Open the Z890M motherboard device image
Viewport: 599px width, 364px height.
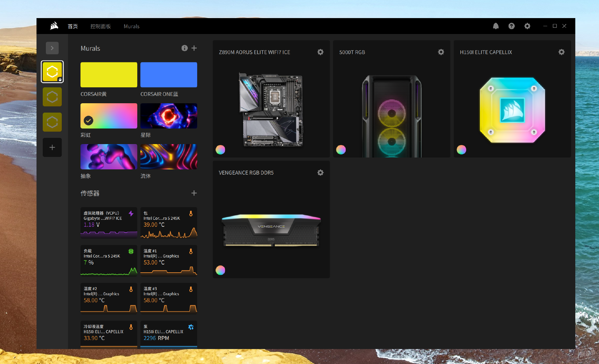point(271,110)
